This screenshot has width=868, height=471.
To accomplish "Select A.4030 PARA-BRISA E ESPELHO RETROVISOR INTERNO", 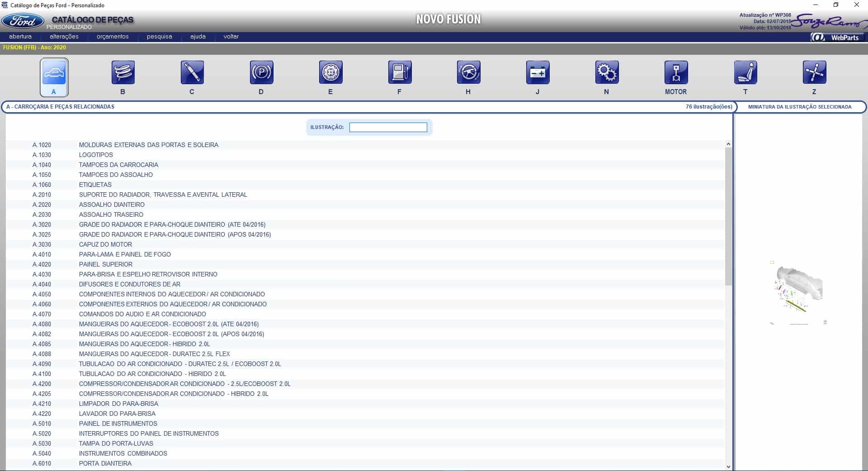I will (x=365, y=274).
